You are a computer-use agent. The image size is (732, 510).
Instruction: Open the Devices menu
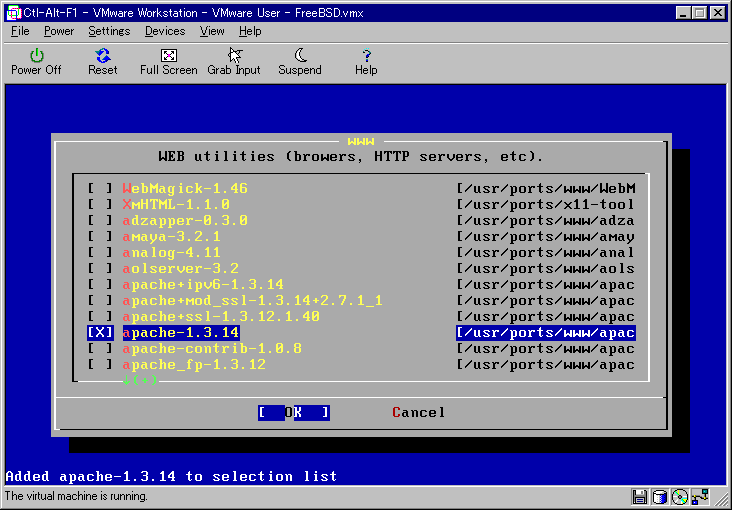(165, 31)
